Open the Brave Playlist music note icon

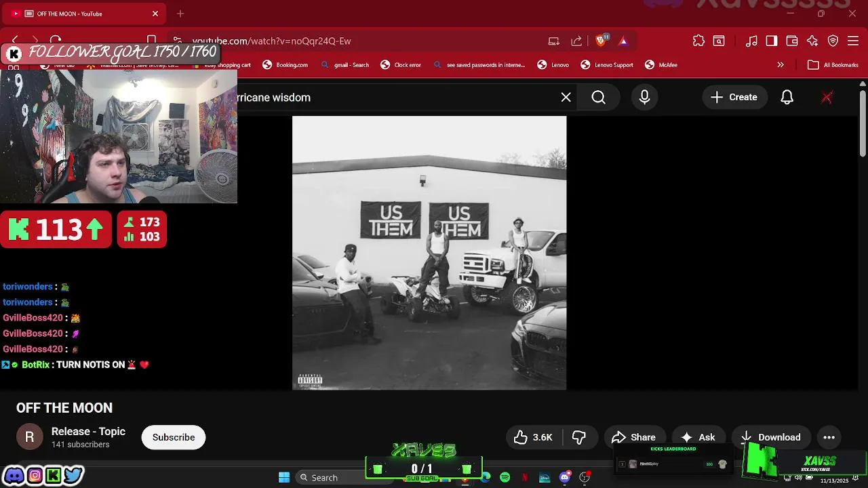pyautogui.click(x=751, y=41)
